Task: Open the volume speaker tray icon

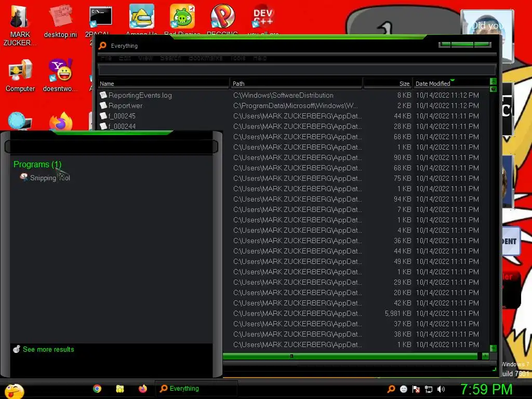Action: [x=441, y=389]
